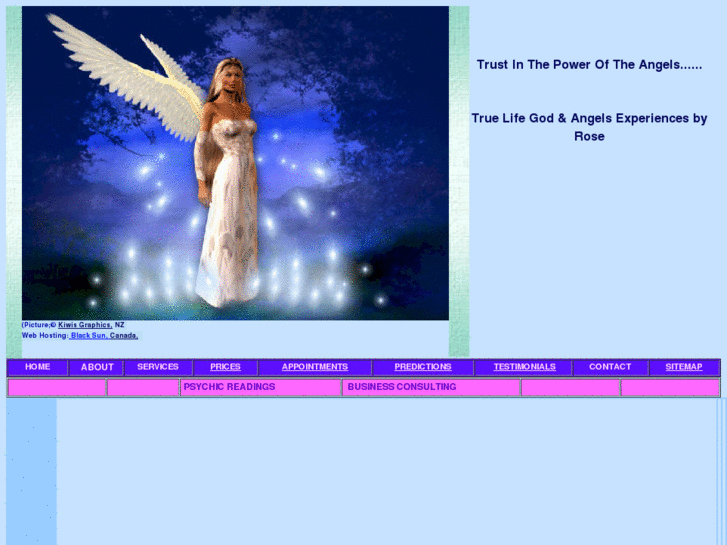Visit the PRICES page link
The height and width of the screenshot is (545, 727).
225,367
